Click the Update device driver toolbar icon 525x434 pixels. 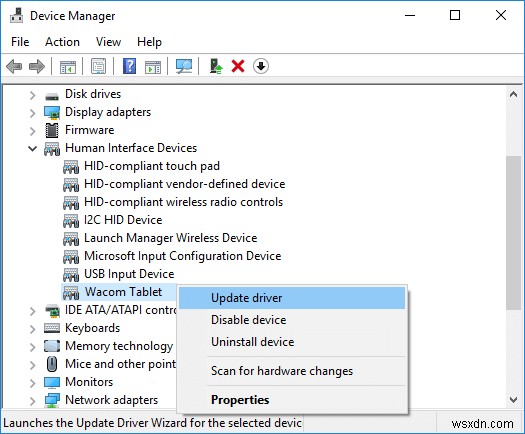(216, 66)
